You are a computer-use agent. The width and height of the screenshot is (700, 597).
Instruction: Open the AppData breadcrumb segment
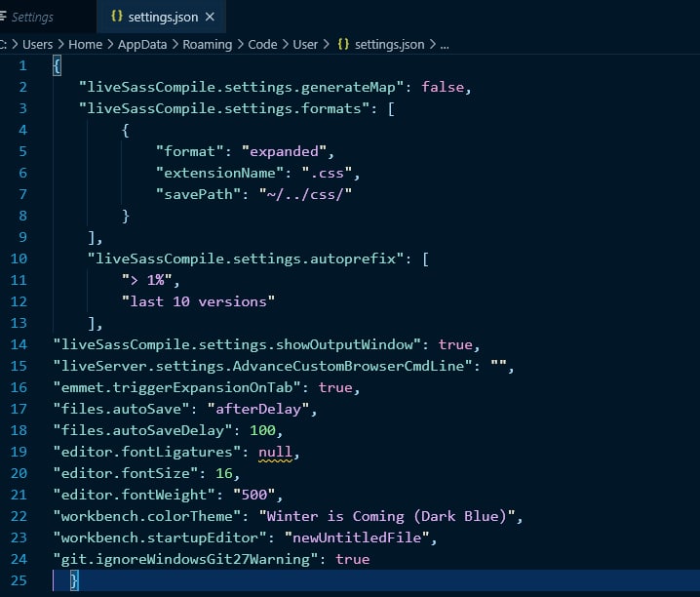point(142,45)
